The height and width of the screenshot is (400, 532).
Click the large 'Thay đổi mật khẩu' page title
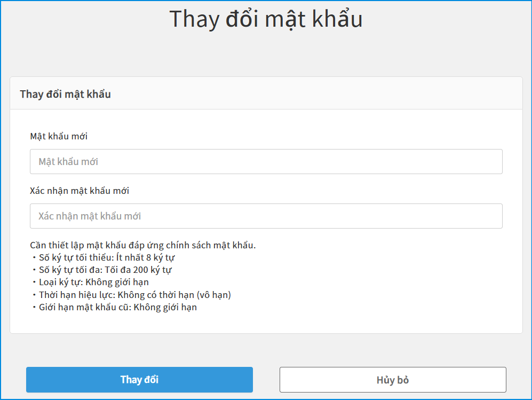(266, 19)
